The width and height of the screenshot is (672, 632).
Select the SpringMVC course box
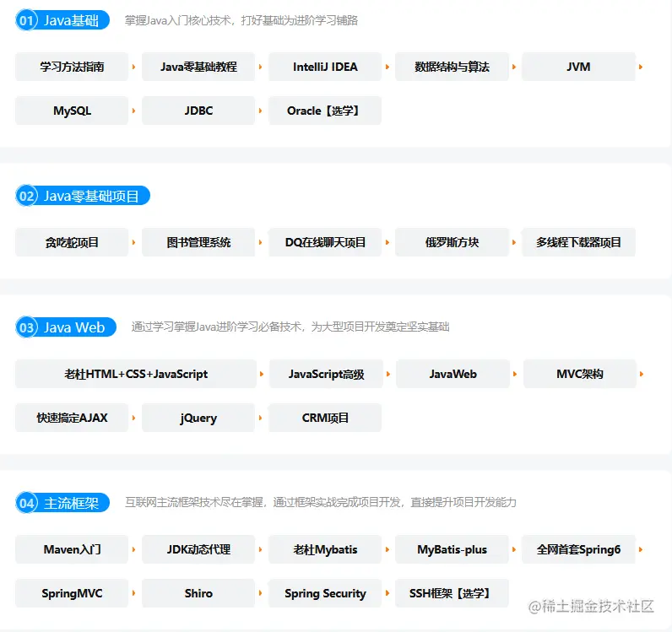coord(72,593)
